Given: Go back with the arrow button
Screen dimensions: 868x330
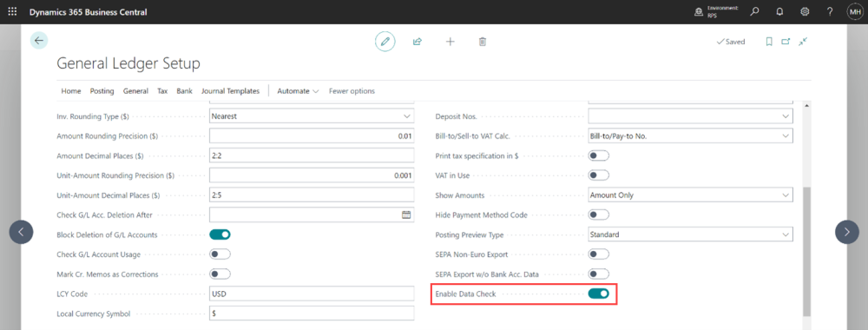Looking at the screenshot, I should tap(39, 41).
